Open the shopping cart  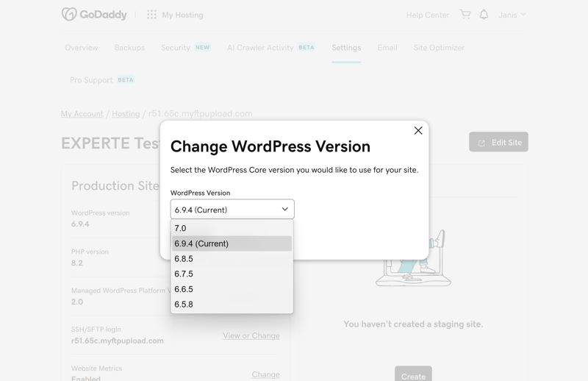465,15
